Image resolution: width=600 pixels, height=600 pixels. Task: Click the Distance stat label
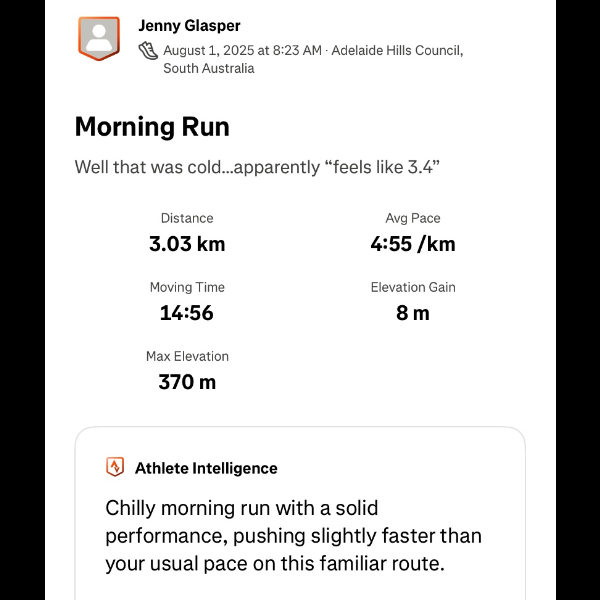(187, 218)
